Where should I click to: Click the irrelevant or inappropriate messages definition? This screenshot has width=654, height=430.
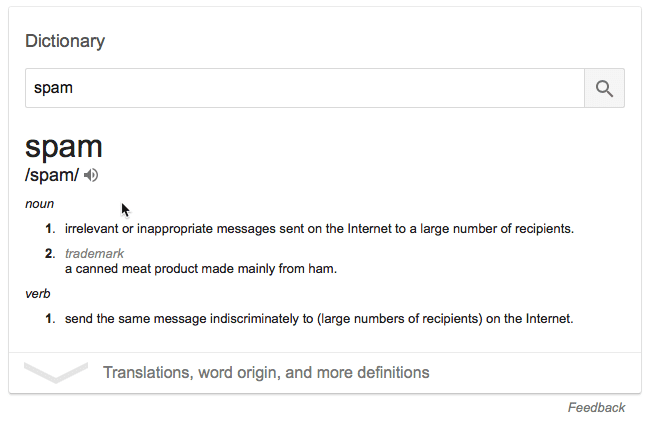point(319,229)
